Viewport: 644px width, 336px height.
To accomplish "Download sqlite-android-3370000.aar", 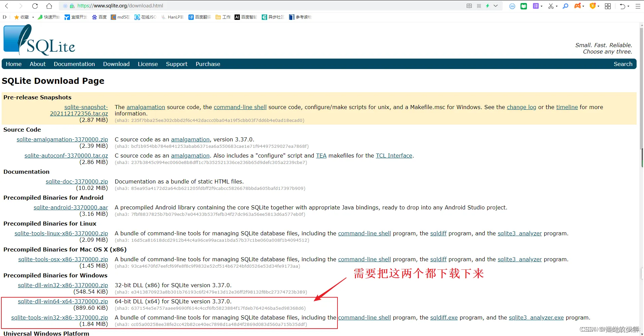I will pyautogui.click(x=71, y=207).
